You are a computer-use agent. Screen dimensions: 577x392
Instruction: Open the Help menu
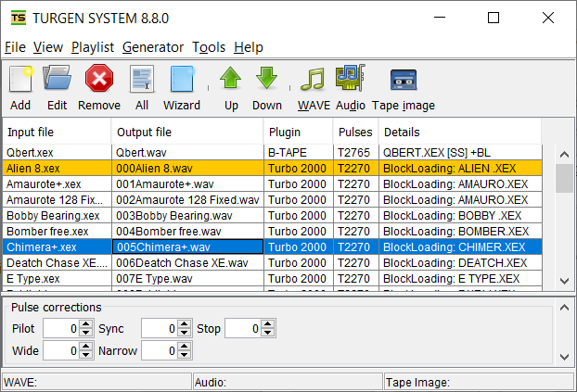pos(249,47)
